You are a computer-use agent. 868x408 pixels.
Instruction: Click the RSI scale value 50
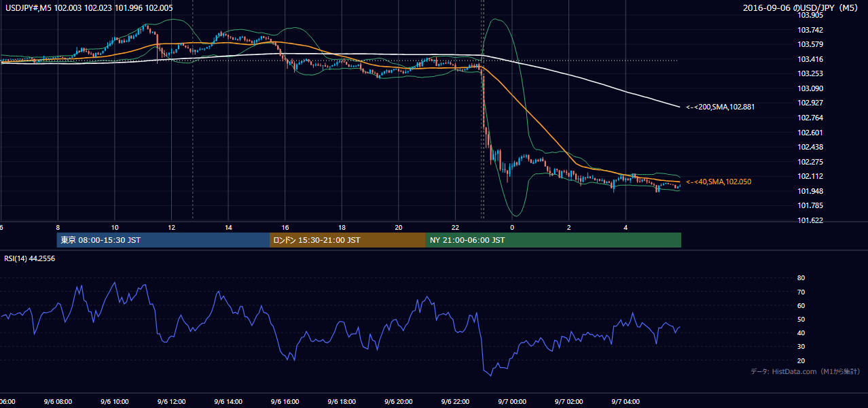[x=801, y=319]
